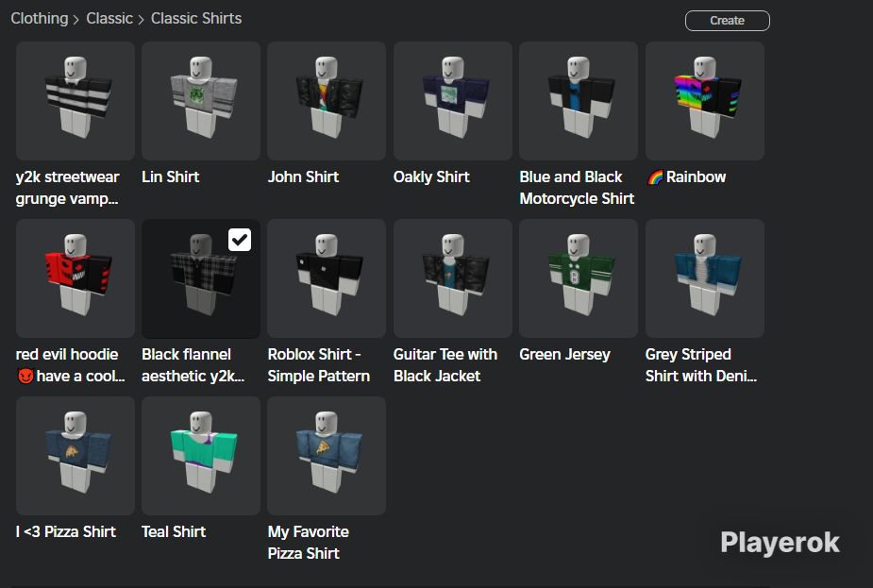The width and height of the screenshot is (873, 588).
Task: Open the Clothing breadcrumb
Action: coord(40,18)
